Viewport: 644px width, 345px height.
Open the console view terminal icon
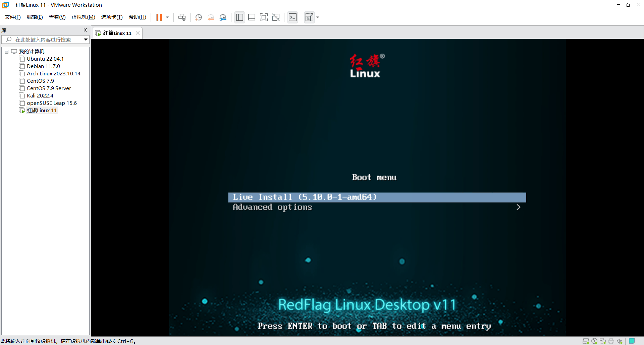[x=292, y=17]
